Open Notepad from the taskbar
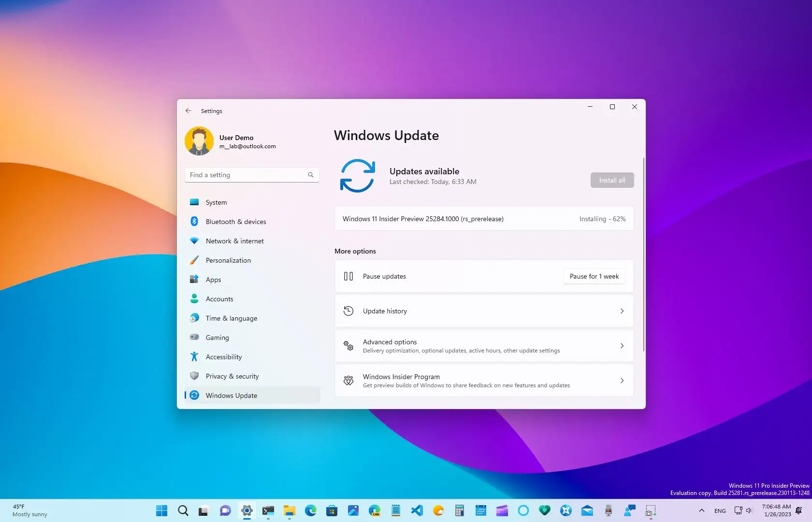Screen dimensions: 812x522 [x=396, y=510]
